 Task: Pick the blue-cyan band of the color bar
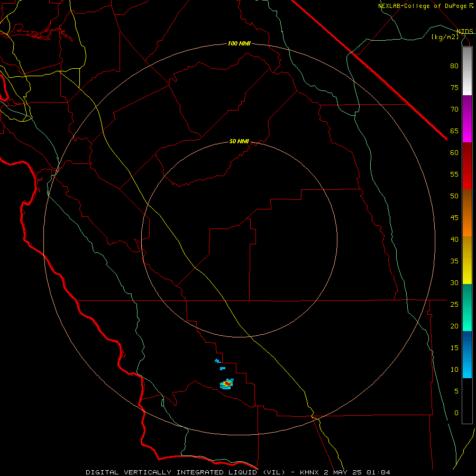(x=467, y=354)
